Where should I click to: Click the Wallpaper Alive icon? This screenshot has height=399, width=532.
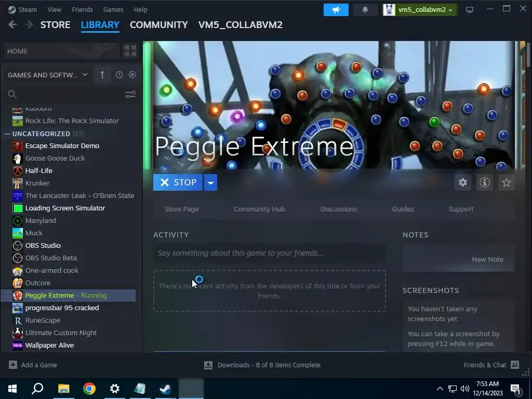pos(18,345)
